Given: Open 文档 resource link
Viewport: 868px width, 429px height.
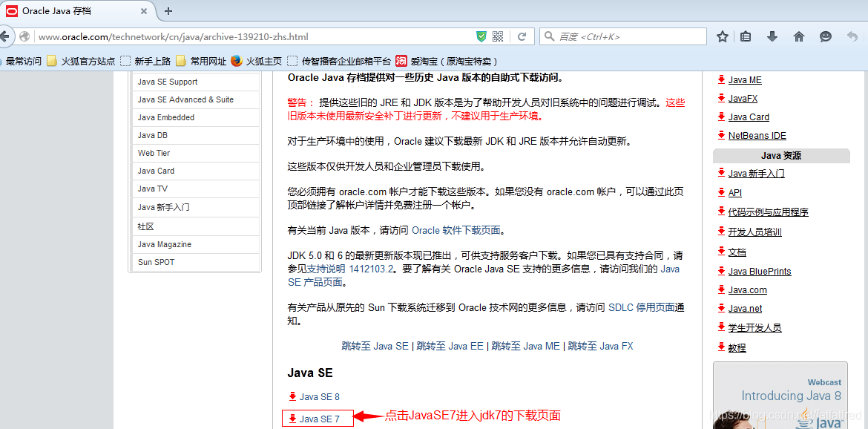Looking at the screenshot, I should [737, 252].
